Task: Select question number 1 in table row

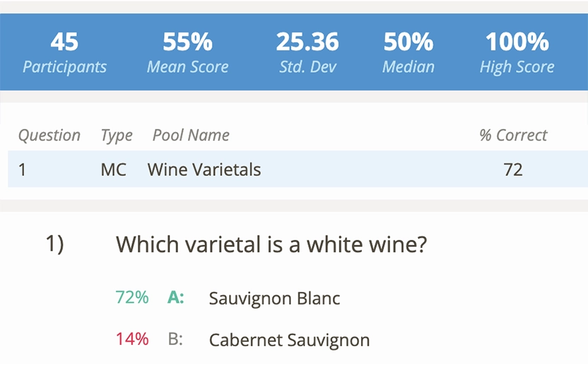Action: tap(23, 170)
